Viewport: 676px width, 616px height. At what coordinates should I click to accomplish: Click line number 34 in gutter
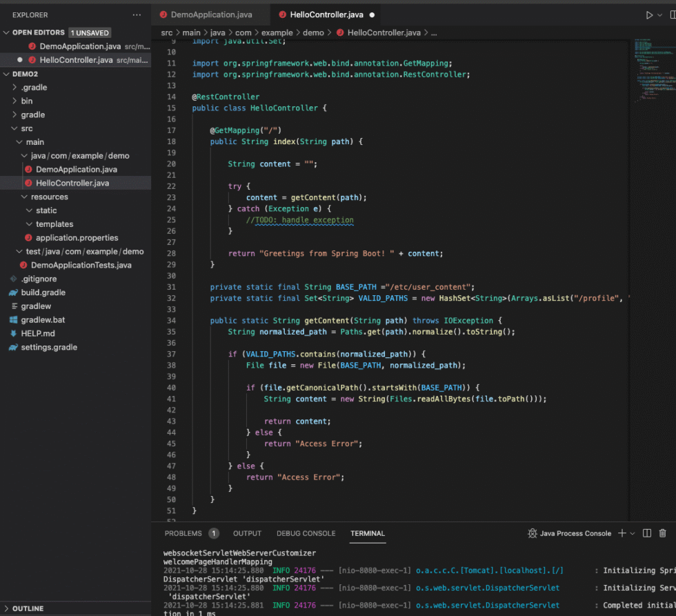click(x=171, y=321)
